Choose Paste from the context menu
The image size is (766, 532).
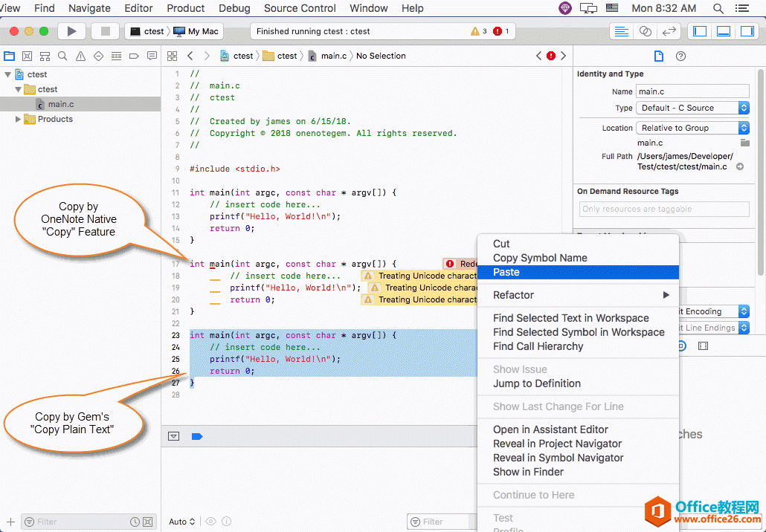[x=506, y=272]
